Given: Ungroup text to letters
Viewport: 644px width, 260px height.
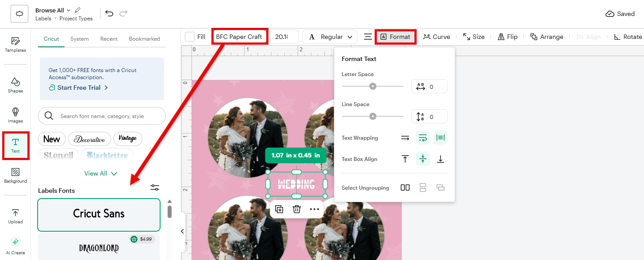Looking at the screenshot, I should [405, 187].
